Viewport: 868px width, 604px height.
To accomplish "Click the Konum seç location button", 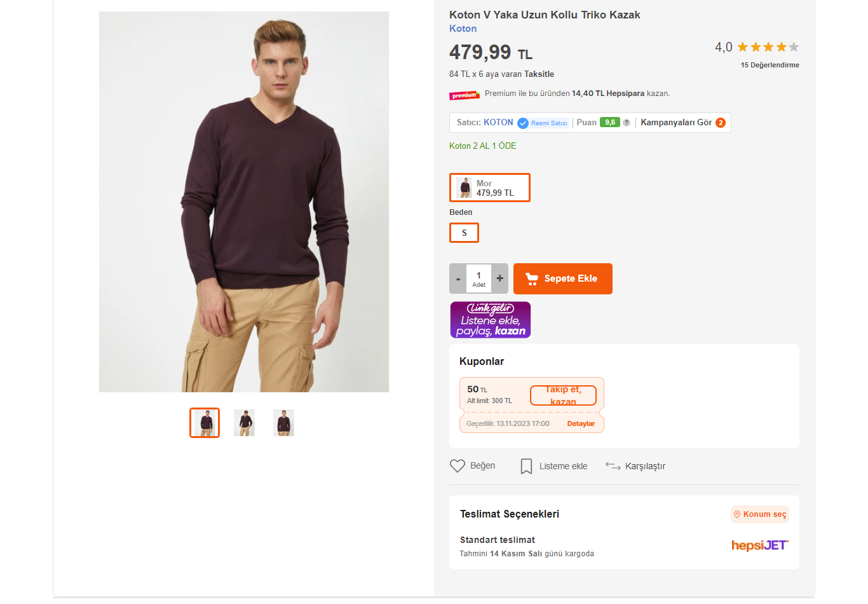I will pyautogui.click(x=760, y=514).
